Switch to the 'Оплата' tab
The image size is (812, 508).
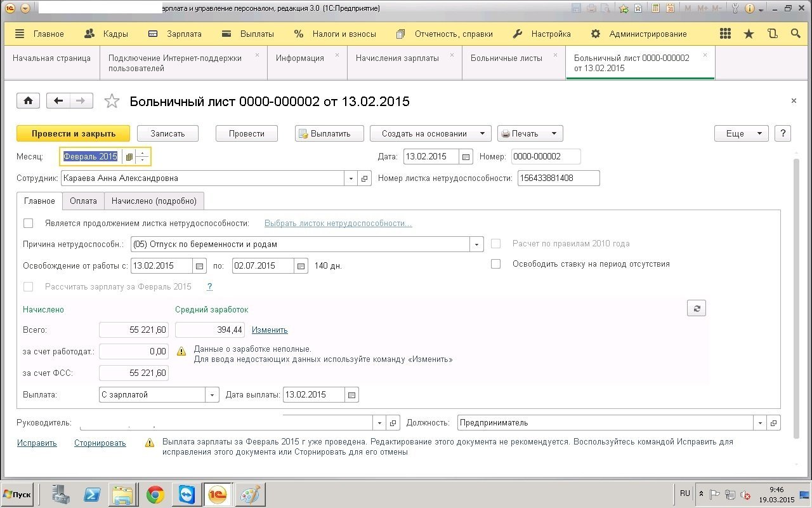pyautogui.click(x=83, y=201)
